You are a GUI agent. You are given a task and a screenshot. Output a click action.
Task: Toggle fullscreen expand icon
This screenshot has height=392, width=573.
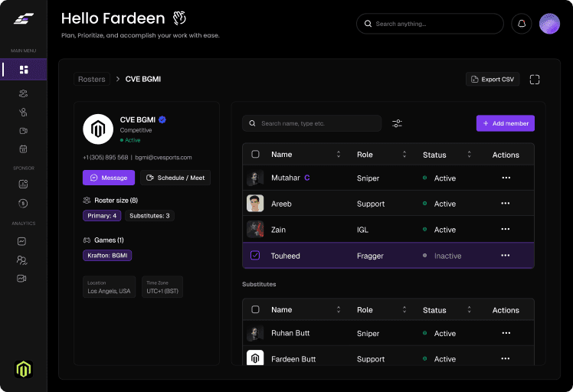coord(535,80)
